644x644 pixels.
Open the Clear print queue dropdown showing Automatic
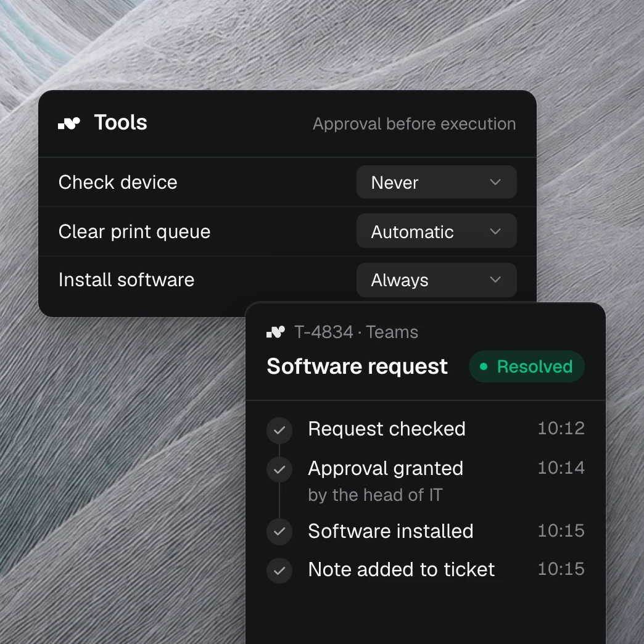click(x=436, y=231)
